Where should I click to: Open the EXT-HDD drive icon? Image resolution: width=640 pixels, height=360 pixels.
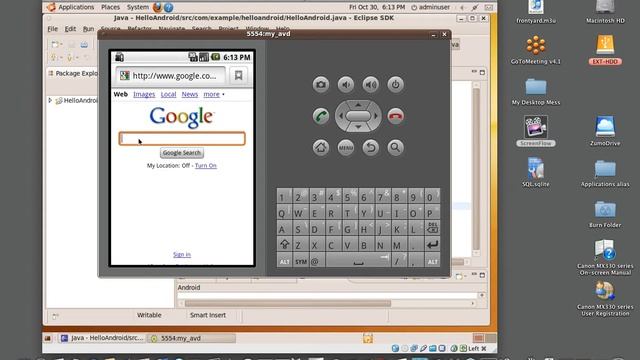[605, 50]
